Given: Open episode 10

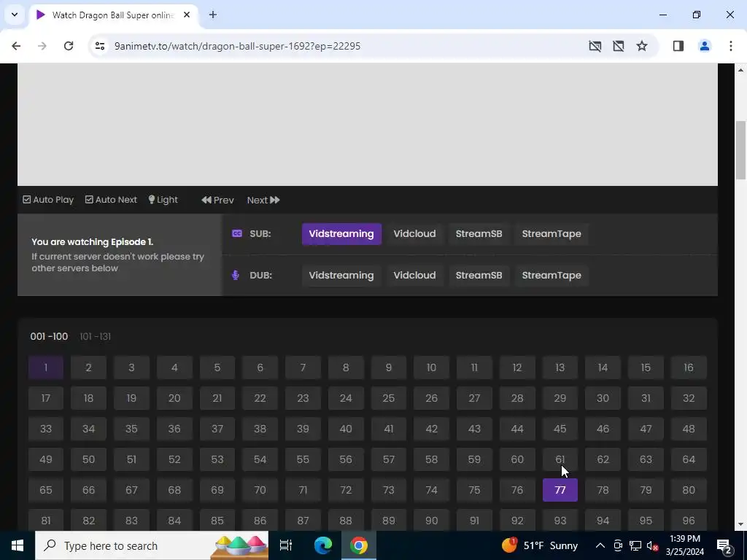Looking at the screenshot, I should (x=431, y=367).
